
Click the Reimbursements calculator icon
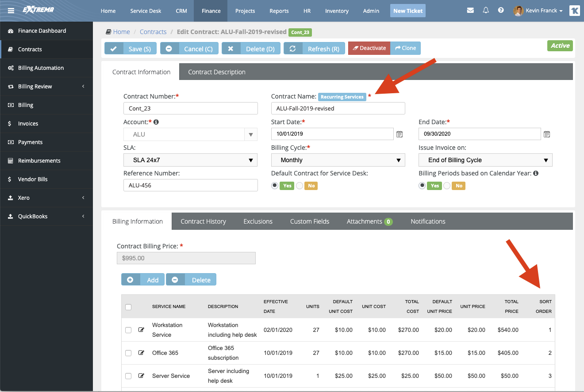click(11, 161)
